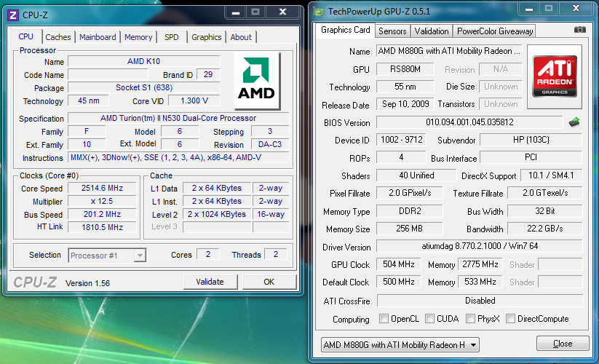Image resolution: width=599 pixels, height=364 pixels.
Task: Tick the PhysX checkbox
Action: click(470, 318)
